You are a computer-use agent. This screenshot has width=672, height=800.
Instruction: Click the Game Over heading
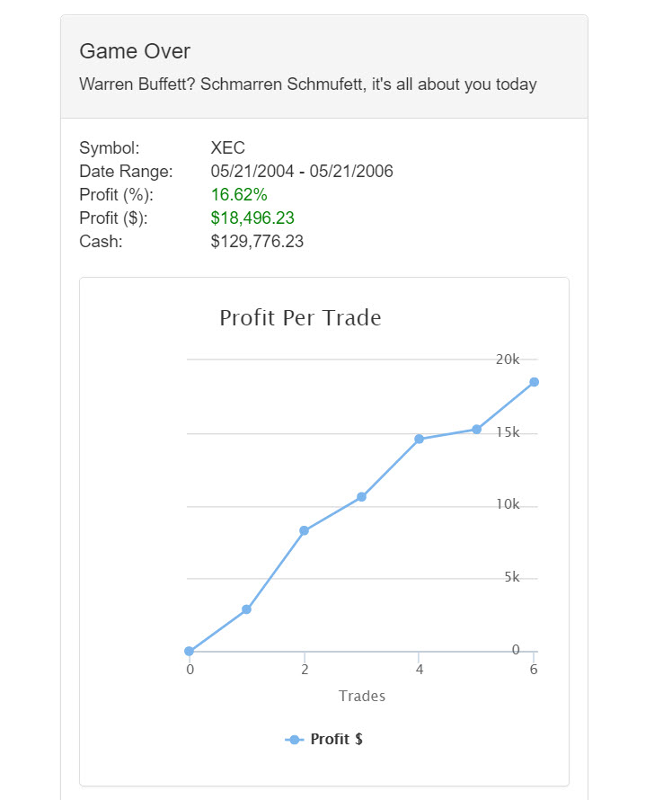click(x=135, y=51)
